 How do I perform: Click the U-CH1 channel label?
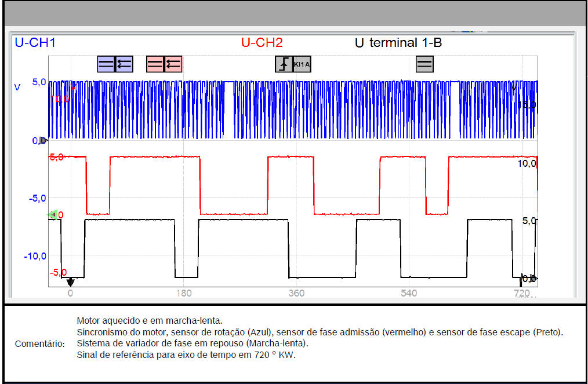point(35,42)
